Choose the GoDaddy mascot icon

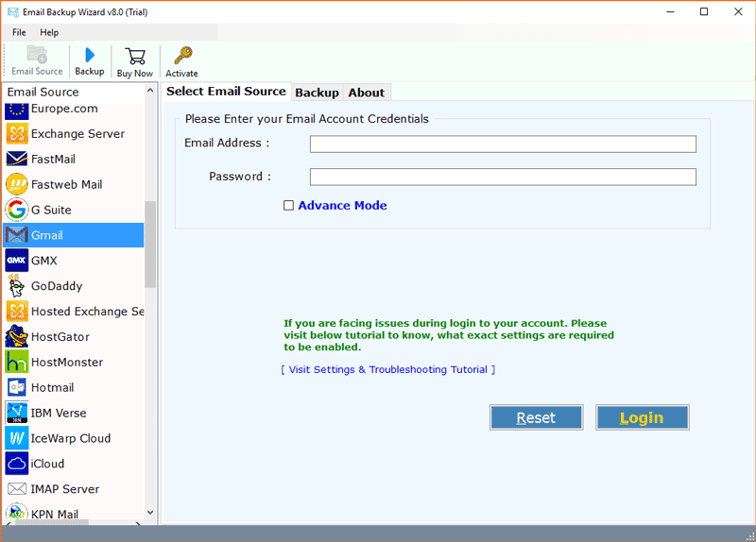tap(16, 286)
